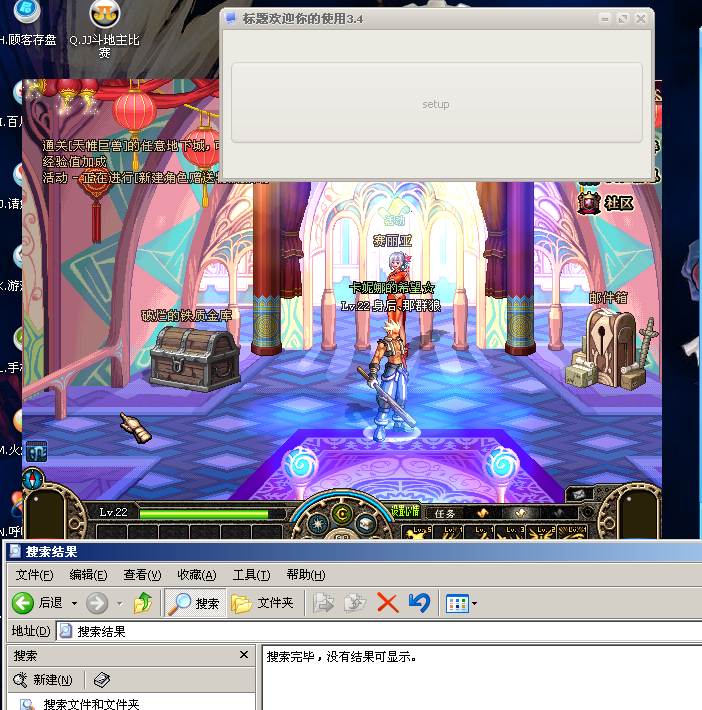Open the 收藏(A) menu
The height and width of the screenshot is (710, 702).
point(197,575)
